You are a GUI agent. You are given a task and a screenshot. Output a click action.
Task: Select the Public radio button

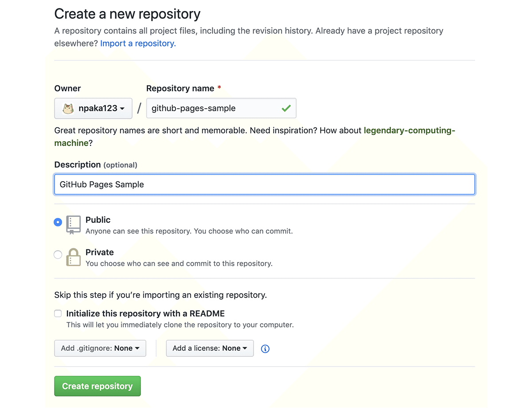(x=58, y=222)
